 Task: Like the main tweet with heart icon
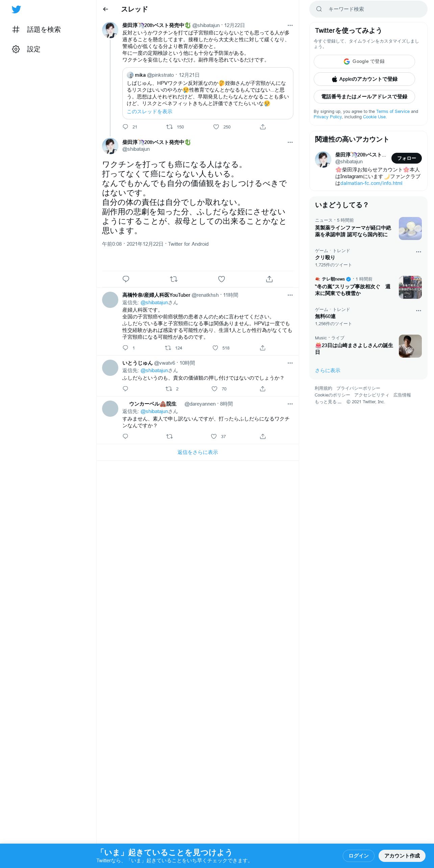tap(221, 279)
